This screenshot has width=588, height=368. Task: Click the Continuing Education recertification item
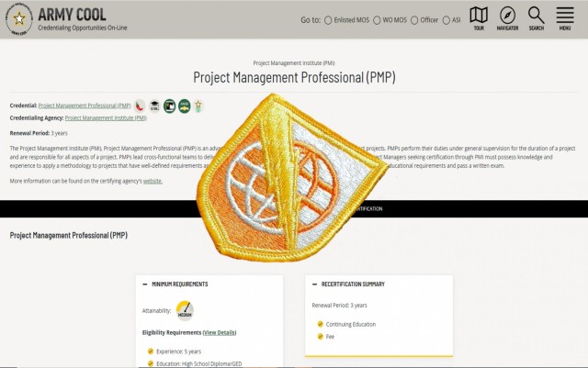coord(351,325)
